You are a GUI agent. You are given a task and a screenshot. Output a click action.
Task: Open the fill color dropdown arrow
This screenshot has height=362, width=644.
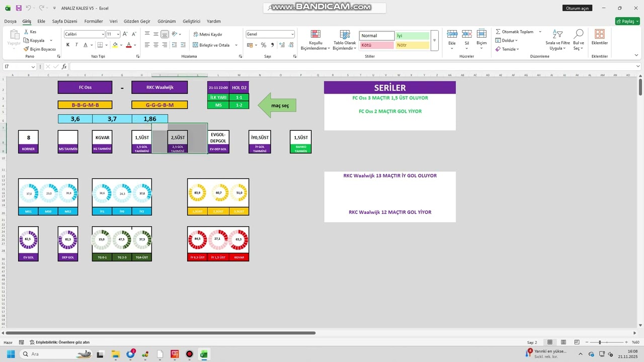tap(121, 45)
